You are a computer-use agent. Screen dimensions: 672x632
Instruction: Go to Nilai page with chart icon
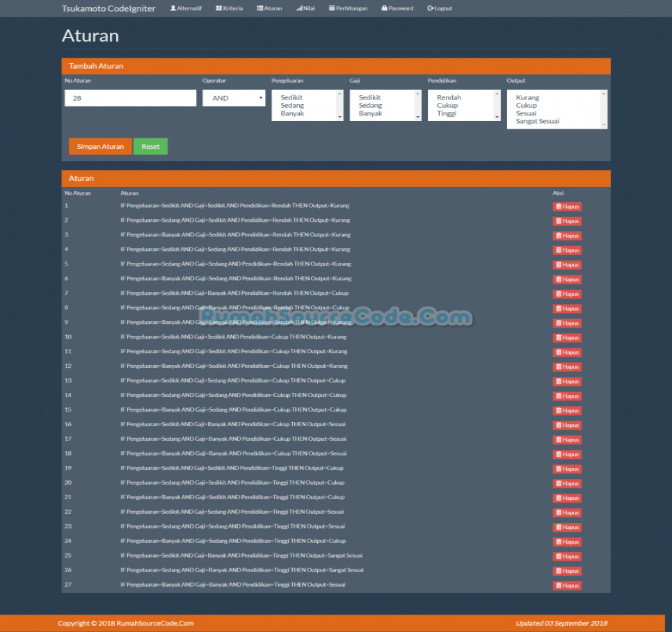(x=305, y=8)
